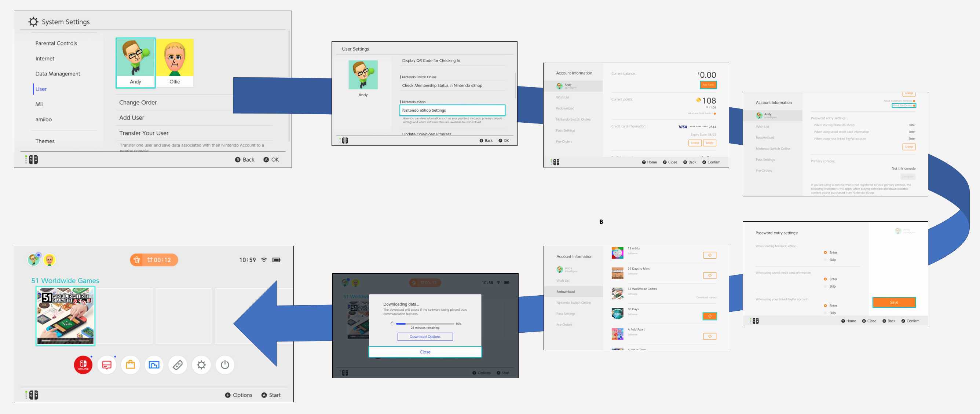The image size is (980, 414).
Task: Click redownload cloud button for 12 orbits
Action: [710, 255]
